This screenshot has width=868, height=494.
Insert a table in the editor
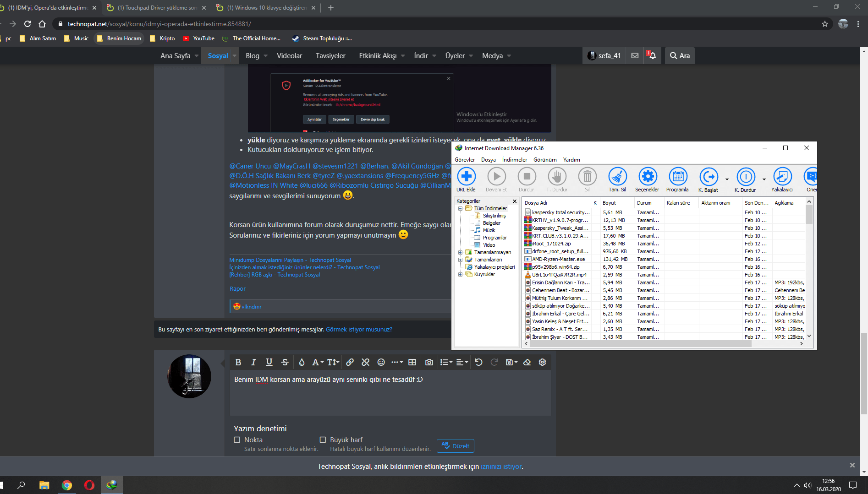(x=412, y=362)
